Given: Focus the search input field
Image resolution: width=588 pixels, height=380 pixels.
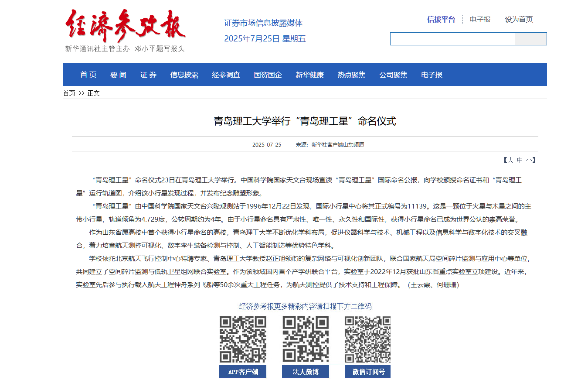Looking at the screenshot, I should tap(452, 39).
